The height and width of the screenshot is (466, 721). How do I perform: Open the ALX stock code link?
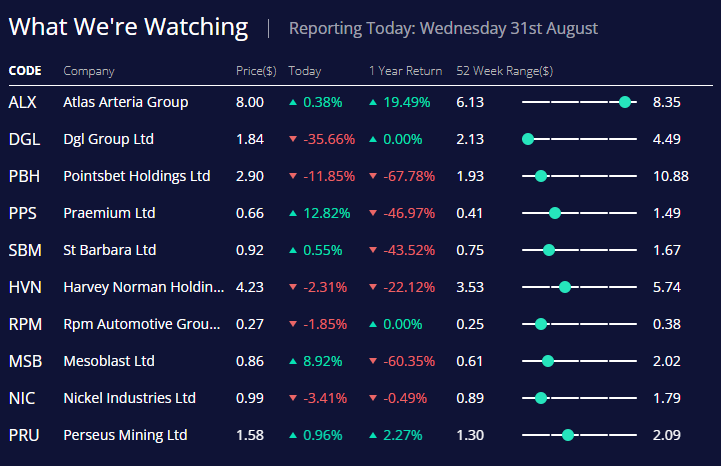(x=22, y=102)
